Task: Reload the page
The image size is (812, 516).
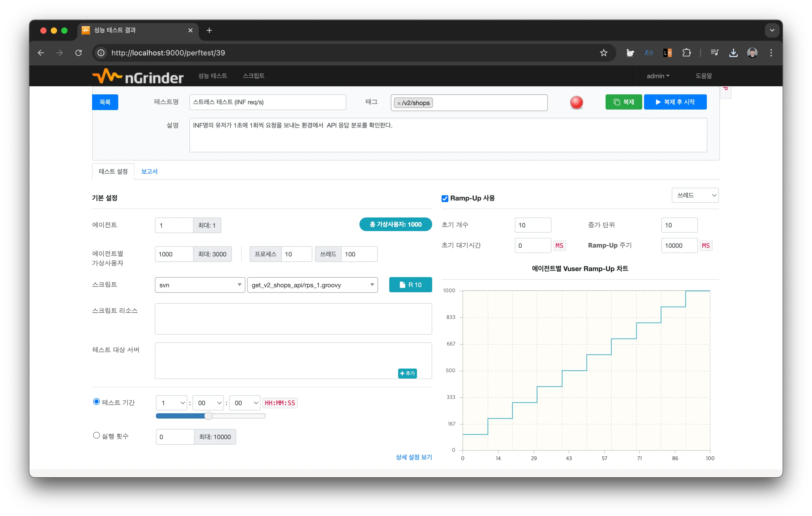Action: (78, 53)
